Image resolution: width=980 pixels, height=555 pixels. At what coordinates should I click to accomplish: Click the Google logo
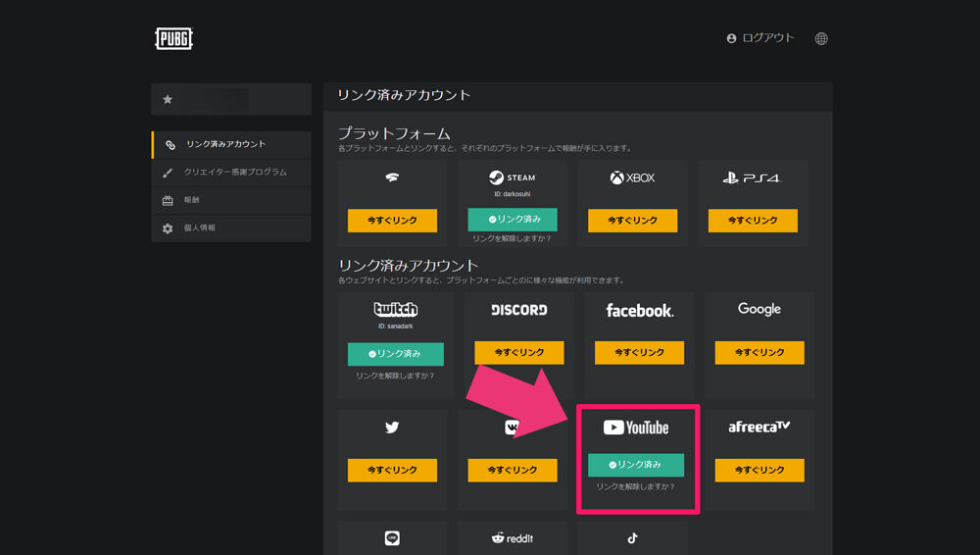pos(759,309)
